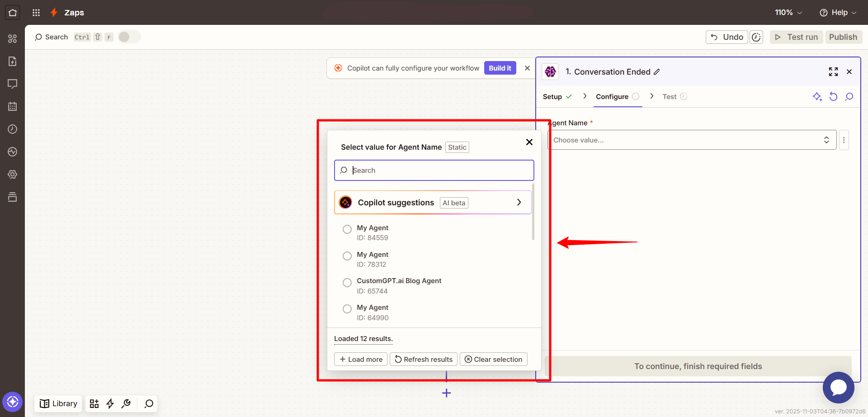Switch to the Configure tab
The image size is (868, 417).
click(618, 96)
